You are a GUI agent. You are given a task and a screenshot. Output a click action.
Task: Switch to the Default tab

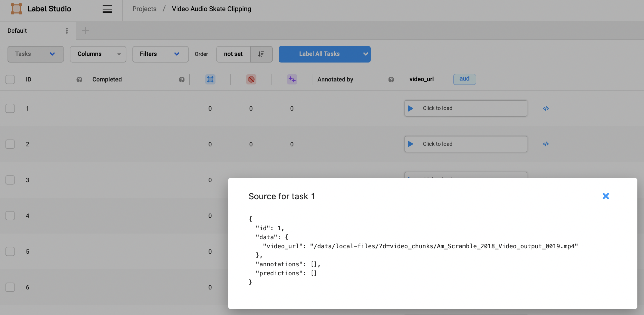pos(17,31)
